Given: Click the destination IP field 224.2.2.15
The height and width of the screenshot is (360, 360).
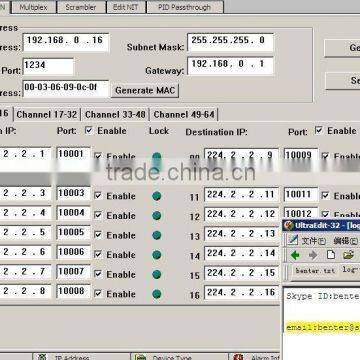Looking at the screenshot, I should click(241, 273).
